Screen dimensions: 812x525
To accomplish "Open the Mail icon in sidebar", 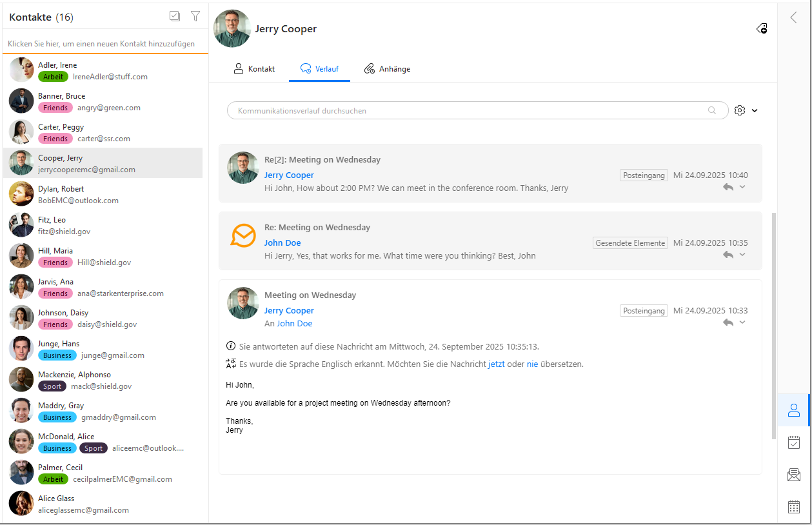I will tap(794, 475).
